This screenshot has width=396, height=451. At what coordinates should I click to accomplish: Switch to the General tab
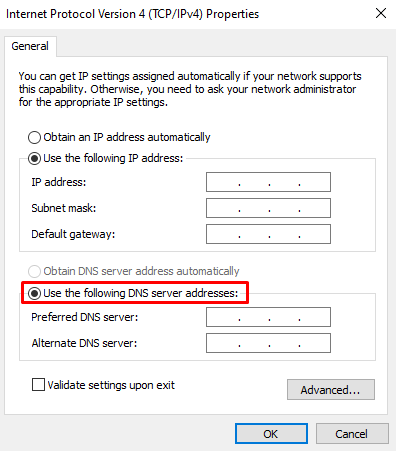tap(30, 46)
